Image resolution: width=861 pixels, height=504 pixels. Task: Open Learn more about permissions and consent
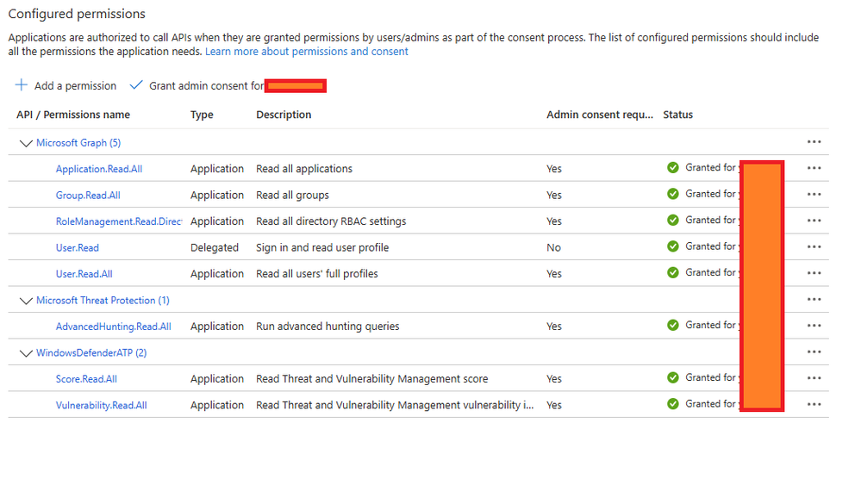(307, 52)
